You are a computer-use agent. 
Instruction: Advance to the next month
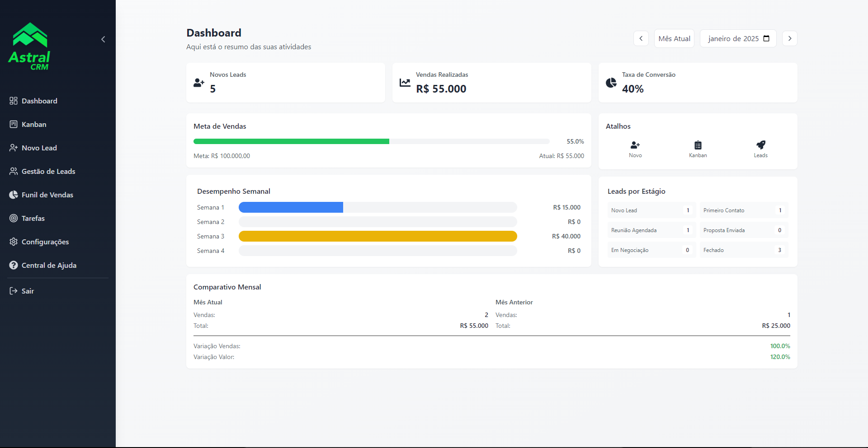pos(789,38)
